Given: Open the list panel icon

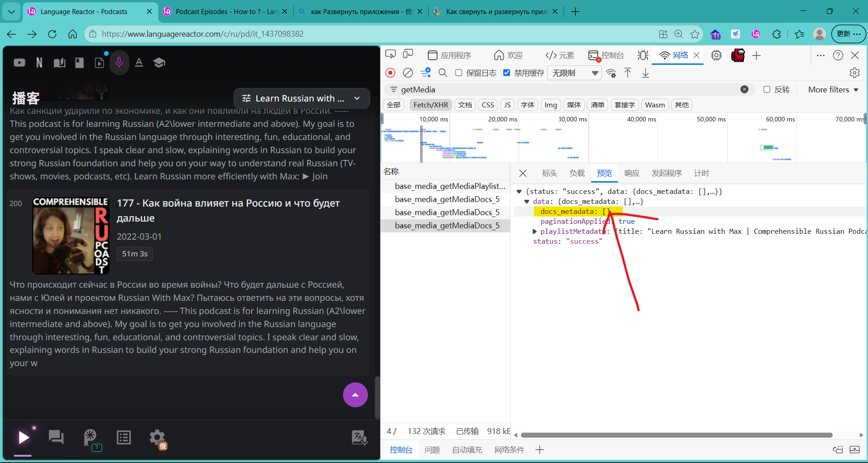Looking at the screenshot, I should tap(124, 438).
